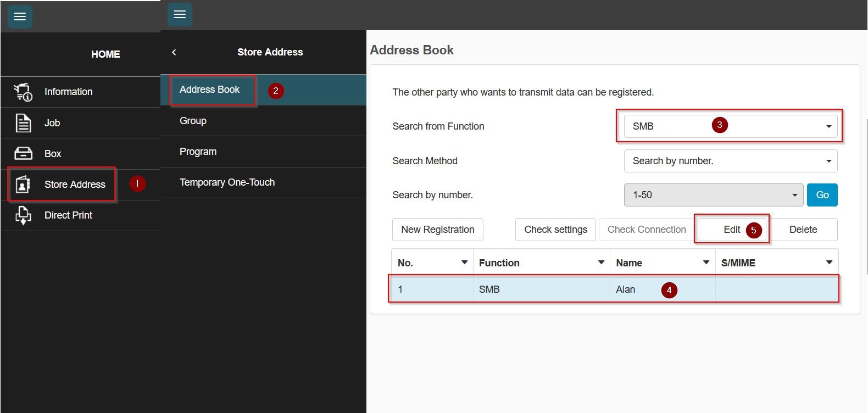
Task: Click the Direct Print icon
Action: point(23,215)
